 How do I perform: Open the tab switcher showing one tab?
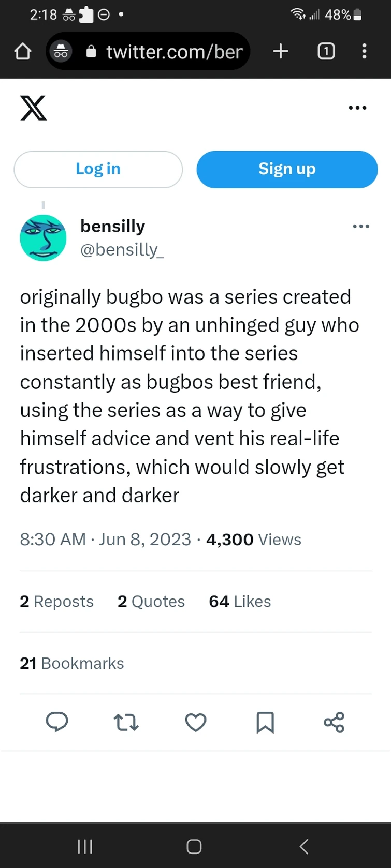326,51
